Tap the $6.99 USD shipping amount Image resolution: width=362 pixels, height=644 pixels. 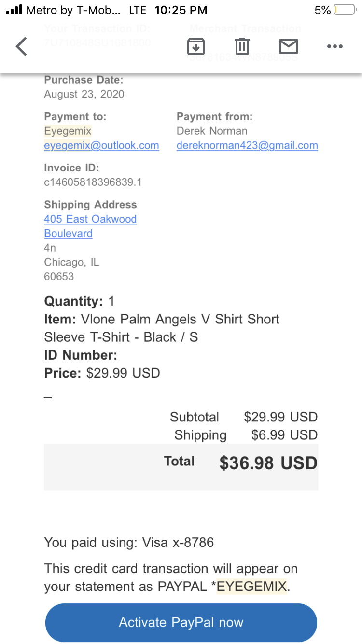pyautogui.click(x=284, y=435)
